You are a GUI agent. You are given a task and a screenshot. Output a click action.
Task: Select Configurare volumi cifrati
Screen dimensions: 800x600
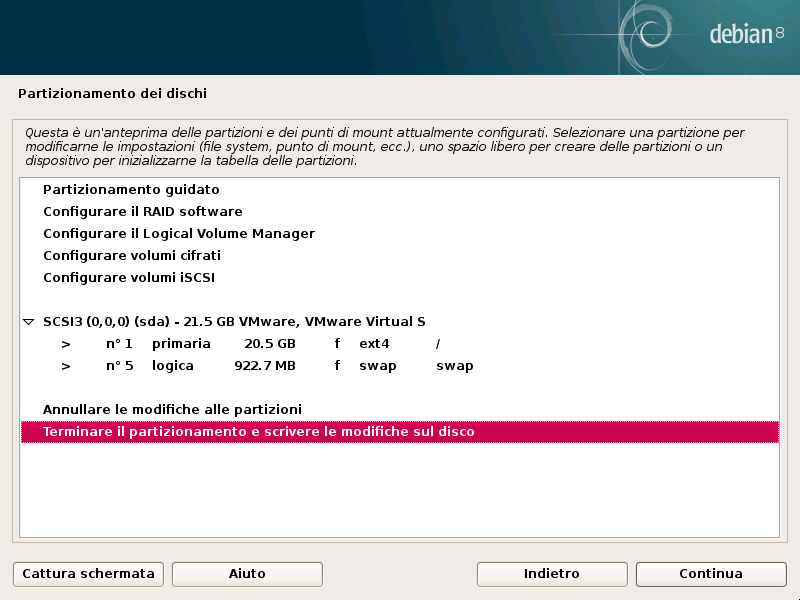[131, 256]
